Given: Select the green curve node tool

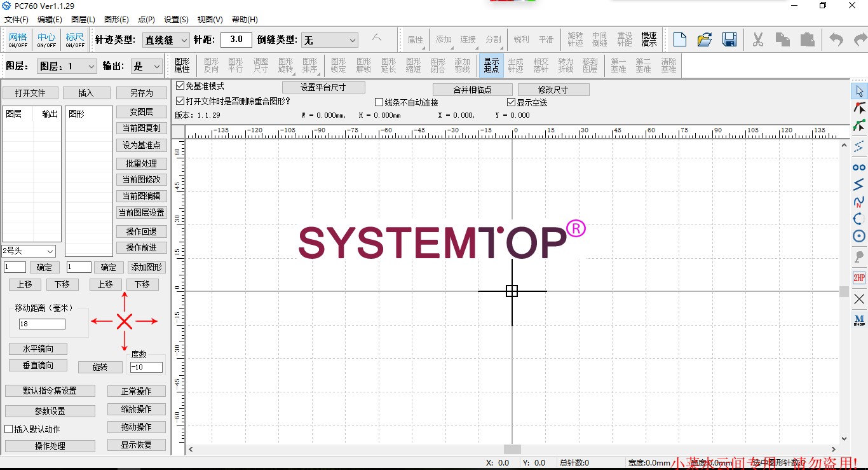Looking at the screenshot, I should (x=859, y=125).
